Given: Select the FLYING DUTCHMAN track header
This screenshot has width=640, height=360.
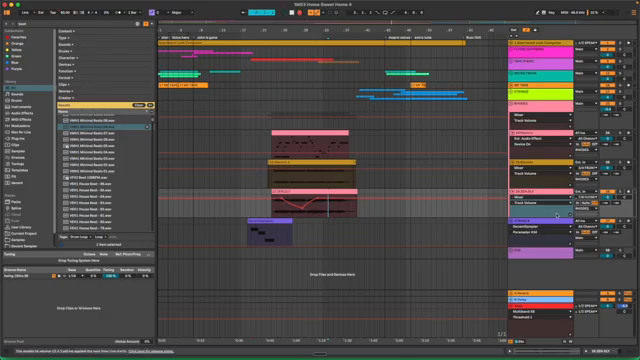Looking at the screenshot, I should pyautogui.click(x=540, y=52).
